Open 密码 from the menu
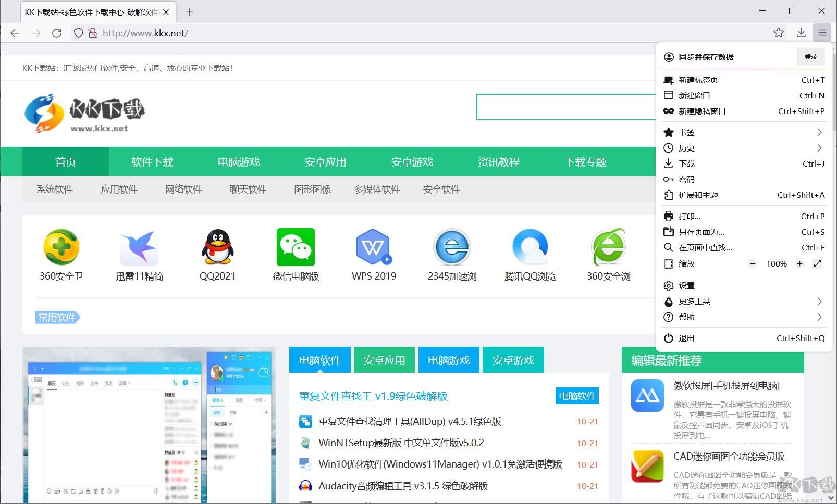This screenshot has width=837, height=504. click(744, 179)
